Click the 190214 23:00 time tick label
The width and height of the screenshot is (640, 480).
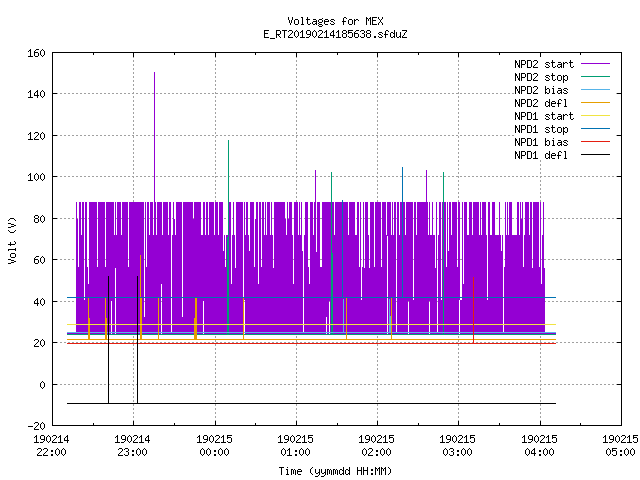(x=132, y=446)
